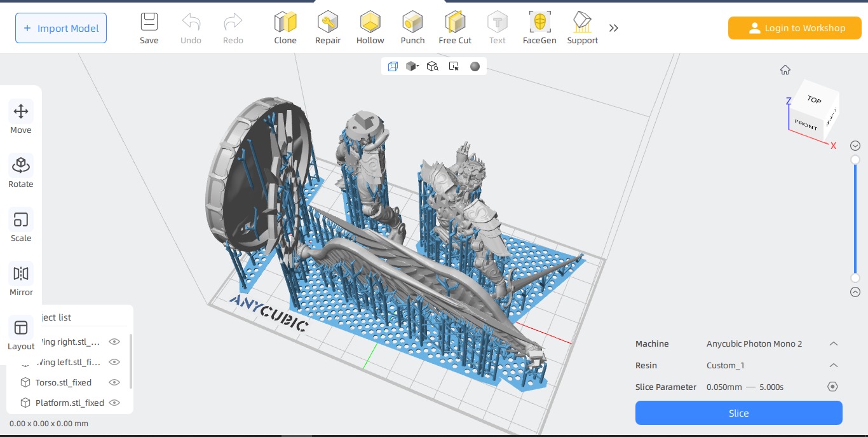The height and width of the screenshot is (437, 868).
Task: Click the FRONT face of view cube
Action: pyautogui.click(x=806, y=124)
